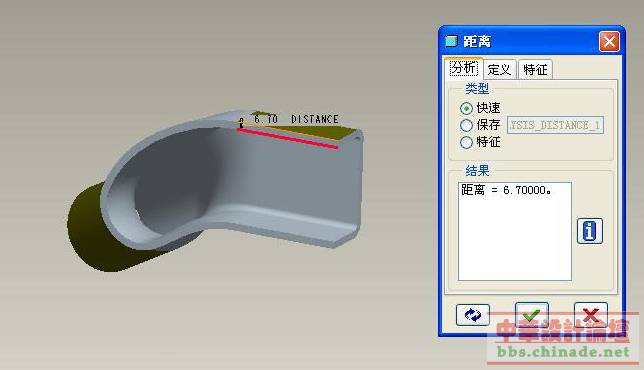Select the 快速 radio option
Viewport: 644px width, 370px height.
pyautogui.click(x=467, y=108)
